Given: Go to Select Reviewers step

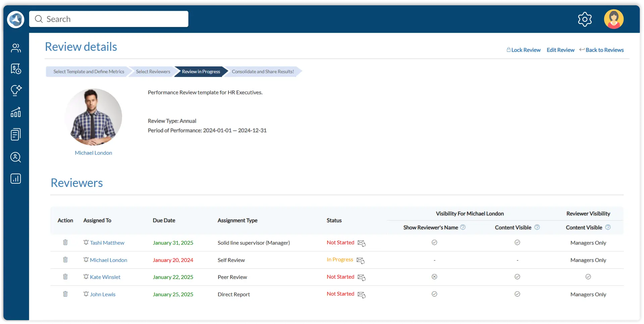Looking at the screenshot, I should coord(153,72).
